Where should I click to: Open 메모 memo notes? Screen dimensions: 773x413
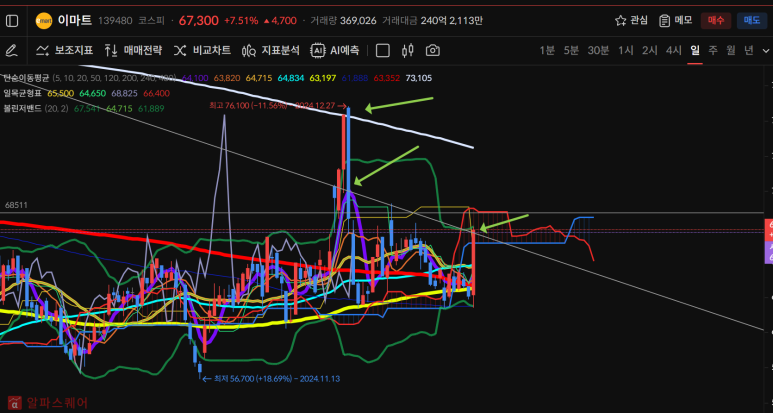[676, 21]
